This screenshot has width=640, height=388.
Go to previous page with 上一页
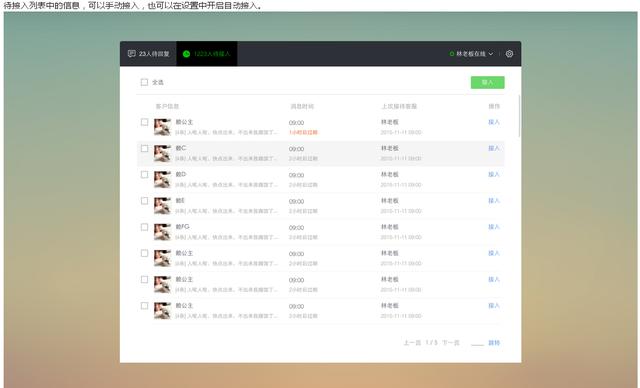click(x=412, y=343)
